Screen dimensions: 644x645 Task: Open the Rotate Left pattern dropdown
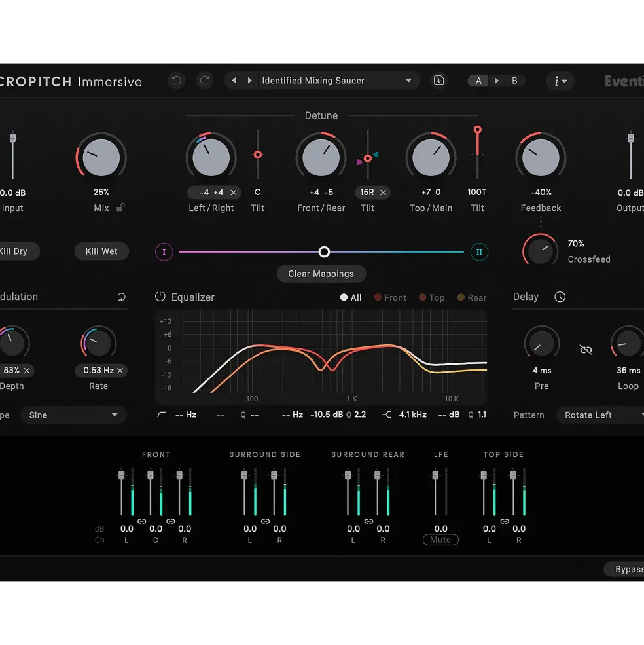point(600,415)
